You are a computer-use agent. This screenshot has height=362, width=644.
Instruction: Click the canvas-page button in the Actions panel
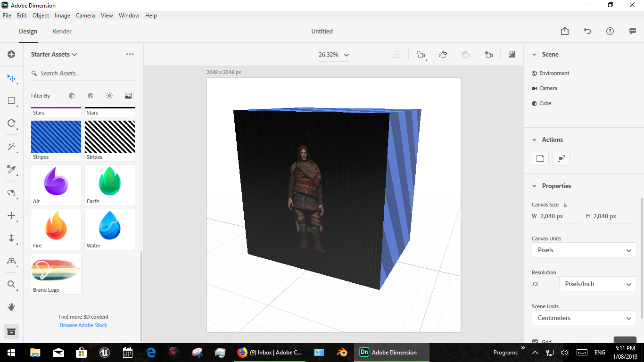point(540,158)
